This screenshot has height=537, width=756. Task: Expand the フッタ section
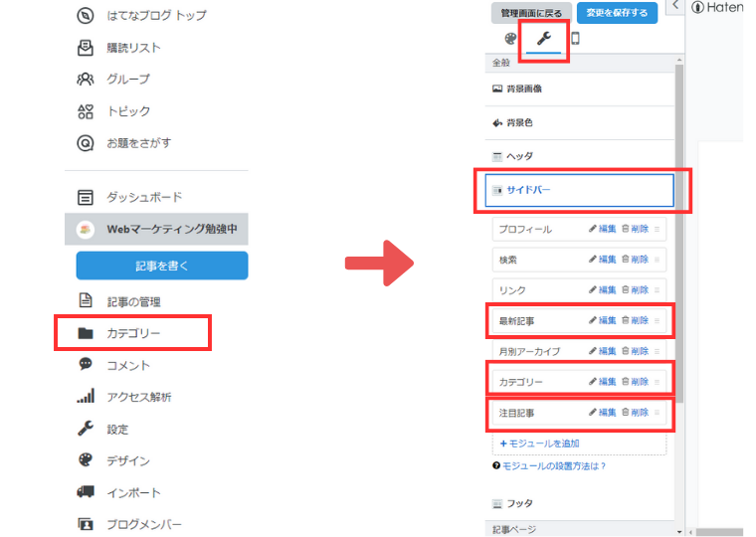580,503
